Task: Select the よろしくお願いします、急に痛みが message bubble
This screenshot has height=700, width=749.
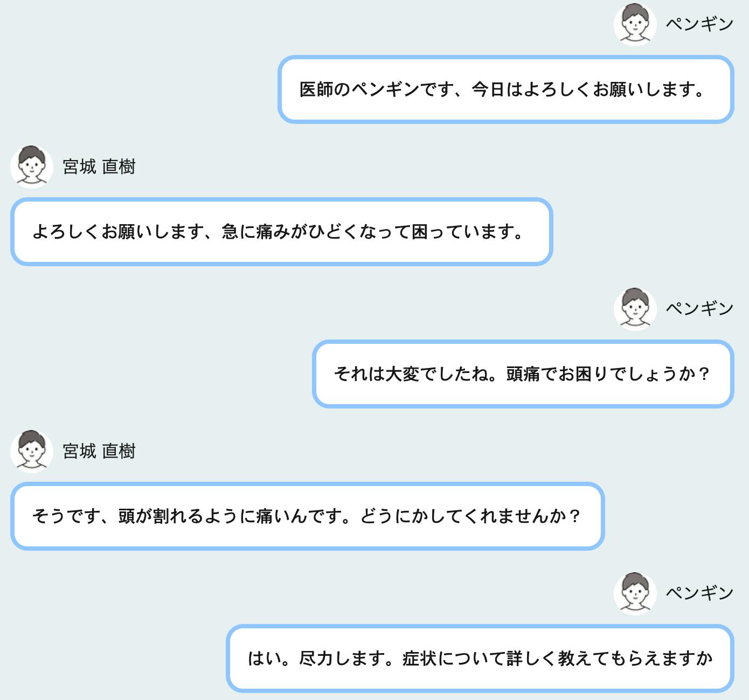Action: point(282,232)
